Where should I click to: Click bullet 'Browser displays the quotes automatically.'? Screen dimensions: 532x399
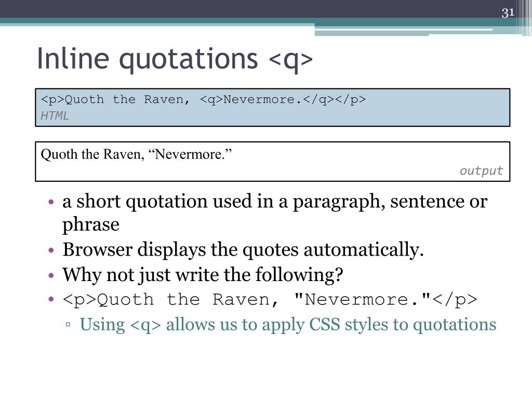pyautogui.click(x=243, y=250)
